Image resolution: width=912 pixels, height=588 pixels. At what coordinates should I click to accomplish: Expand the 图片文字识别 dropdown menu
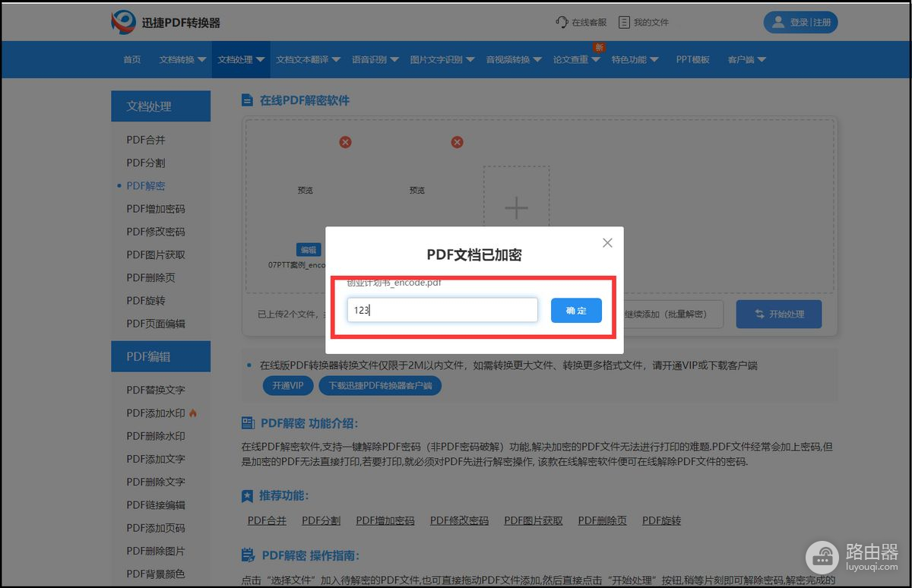tap(442, 59)
